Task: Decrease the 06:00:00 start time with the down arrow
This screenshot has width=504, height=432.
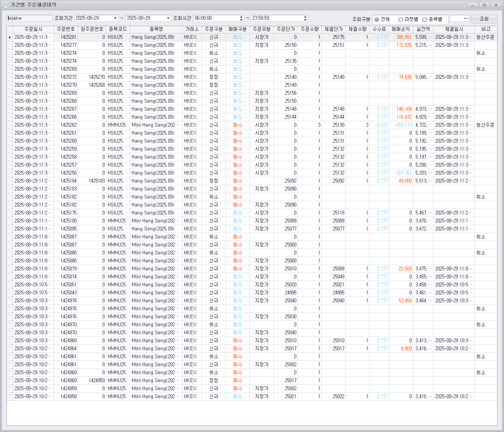Action: pos(242,20)
